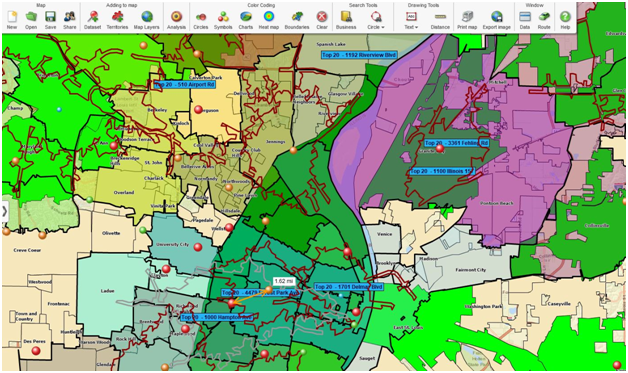The height and width of the screenshot is (373, 628).
Task: Open the Business search tool
Action: [346, 20]
